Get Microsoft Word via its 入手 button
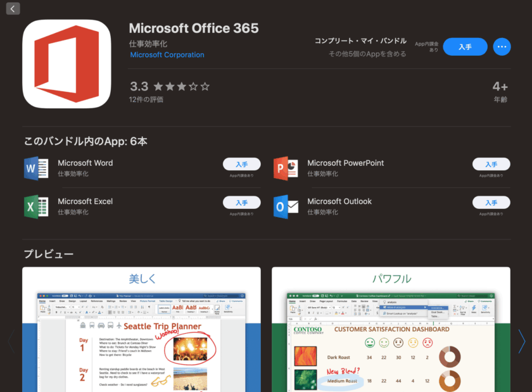The height and width of the screenshot is (392, 532). [241, 164]
